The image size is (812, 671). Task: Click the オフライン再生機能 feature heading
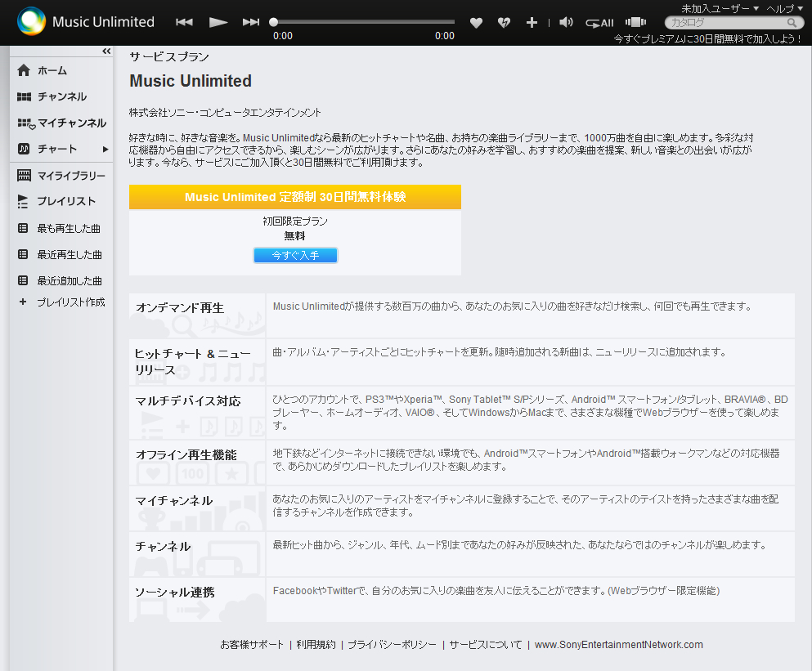pos(186,454)
